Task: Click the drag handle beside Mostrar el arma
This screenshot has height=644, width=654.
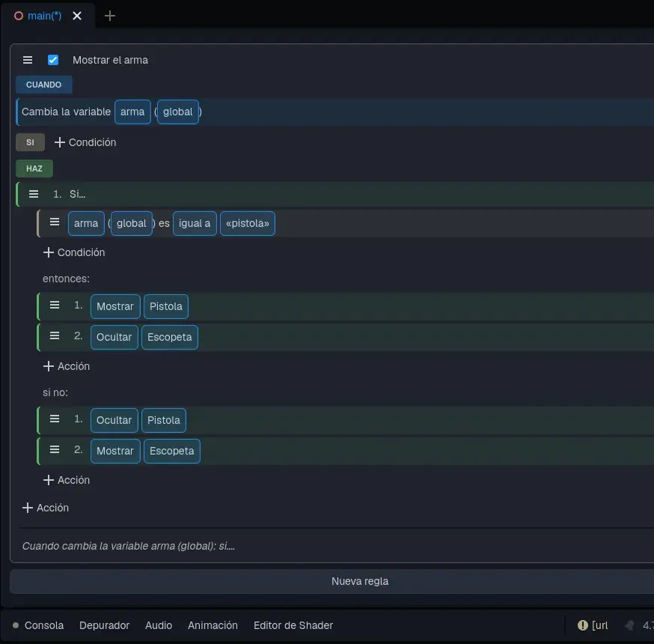Action: 28,60
